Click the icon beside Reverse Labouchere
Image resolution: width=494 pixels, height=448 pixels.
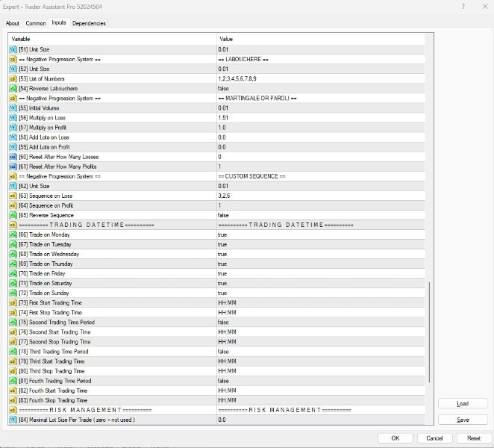[x=13, y=88]
